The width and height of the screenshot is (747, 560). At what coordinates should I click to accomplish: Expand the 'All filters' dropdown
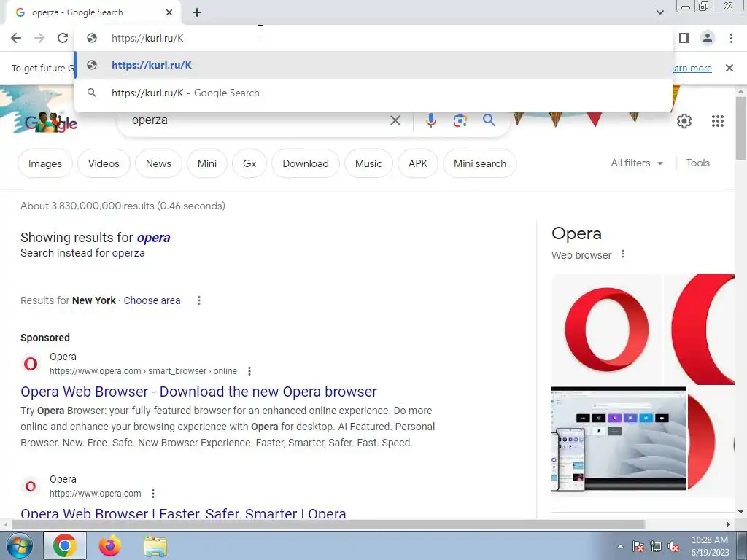point(637,163)
